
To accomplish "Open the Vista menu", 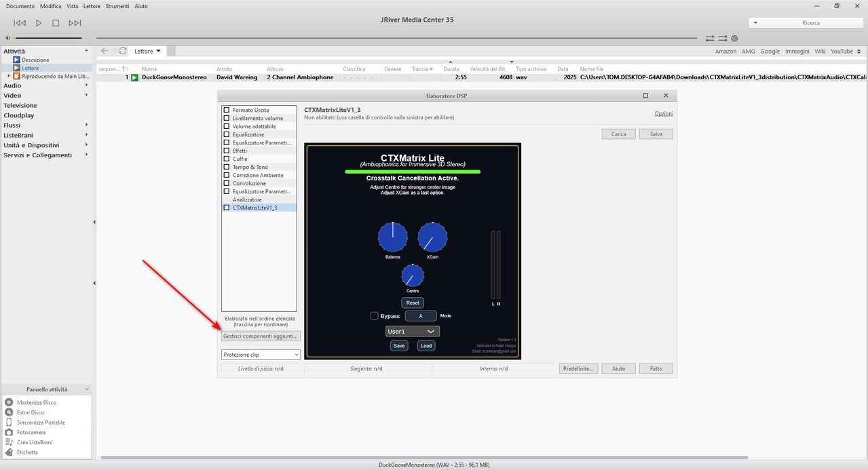I will click(x=73, y=6).
